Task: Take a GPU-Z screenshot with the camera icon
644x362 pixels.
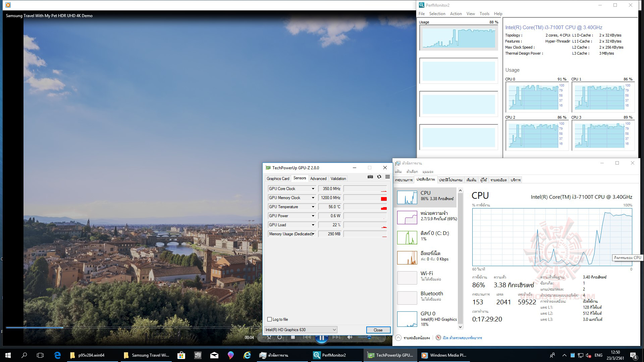Action: pos(370,177)
